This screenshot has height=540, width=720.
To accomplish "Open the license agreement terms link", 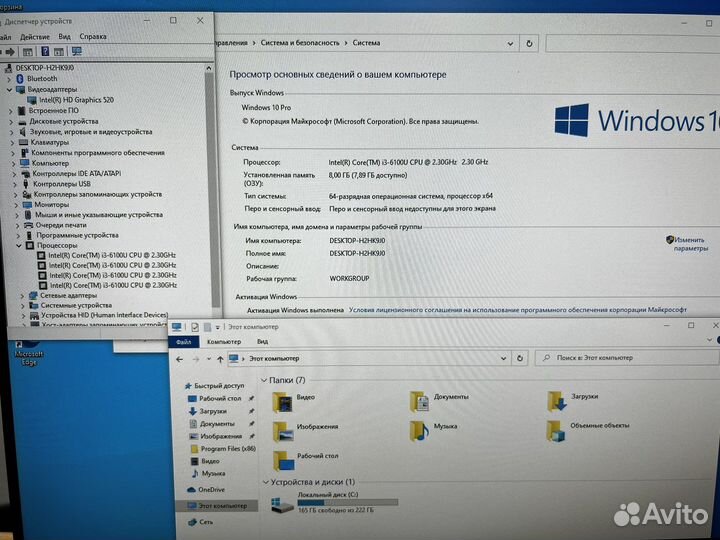I will 518,310.
